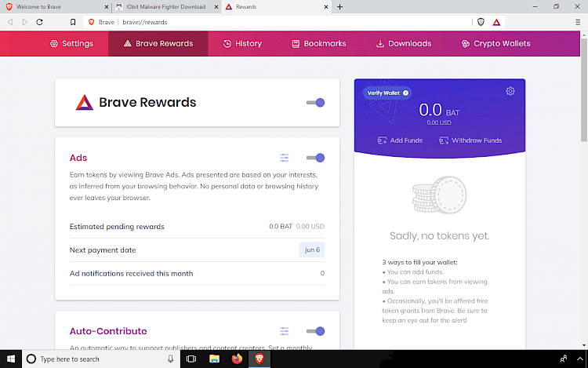This screenshot has height=368, width=588.
Task: Expand the system tray hidden icons chevron
Action: [579, 359]
